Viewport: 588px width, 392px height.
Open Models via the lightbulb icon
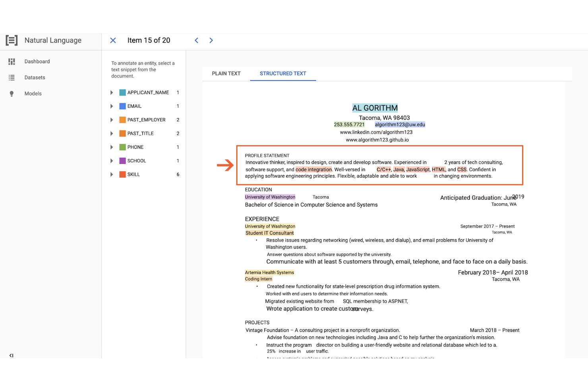12,94
